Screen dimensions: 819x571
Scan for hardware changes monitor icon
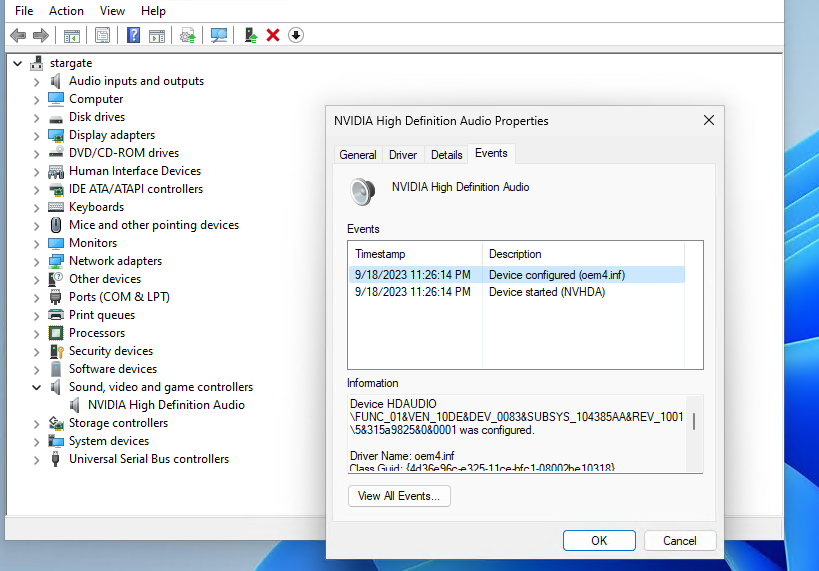click(x=218, y=36)
